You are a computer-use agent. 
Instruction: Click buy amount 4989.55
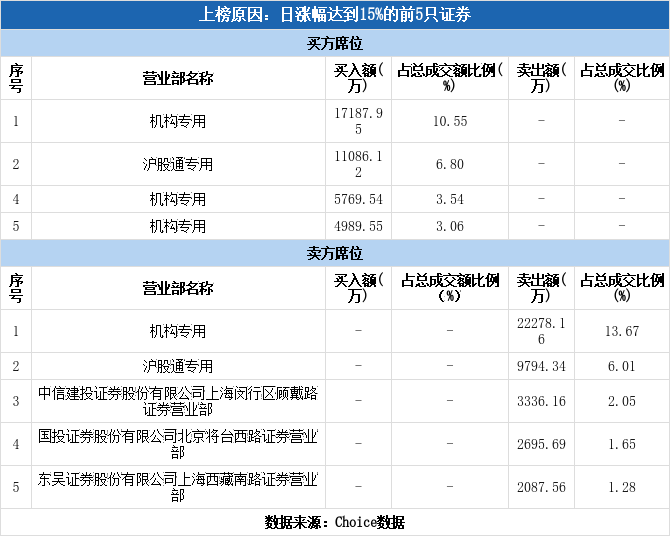click(359, 226)
